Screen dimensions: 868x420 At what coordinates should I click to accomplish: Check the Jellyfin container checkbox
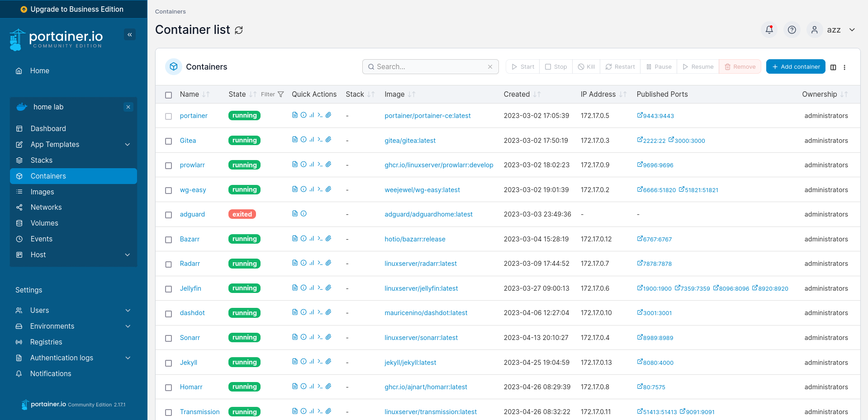click(169, 289)
